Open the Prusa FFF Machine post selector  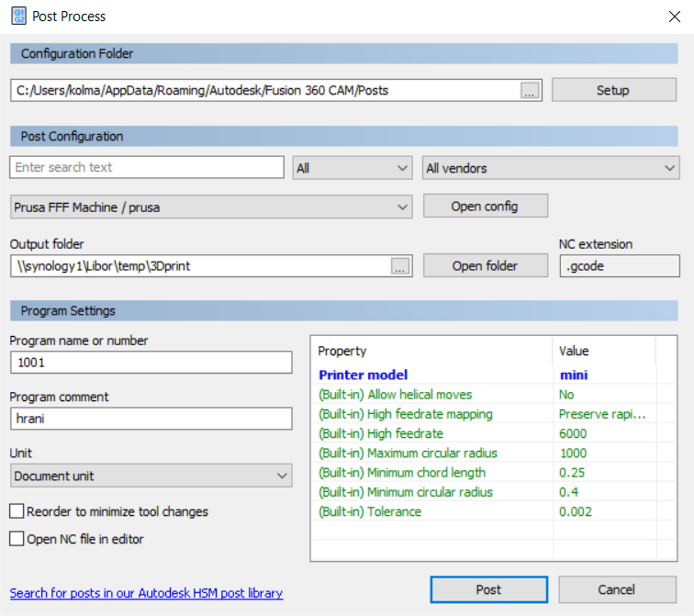211,207
